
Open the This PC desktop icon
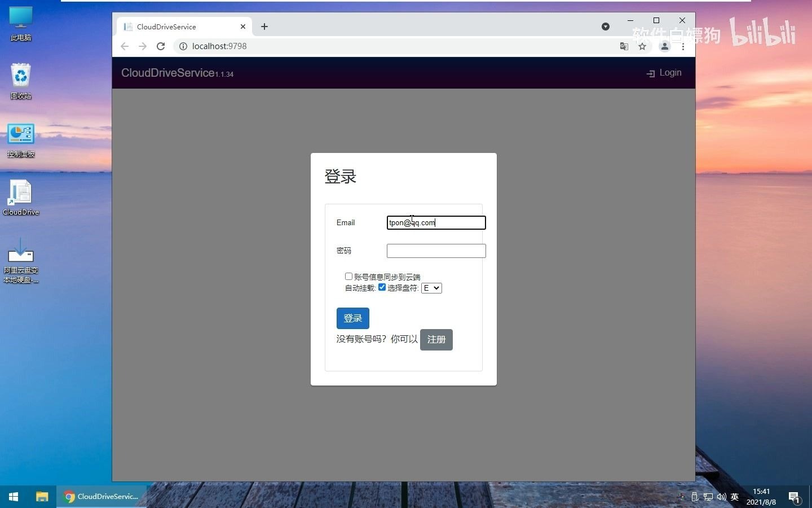[x=21, y=24]
